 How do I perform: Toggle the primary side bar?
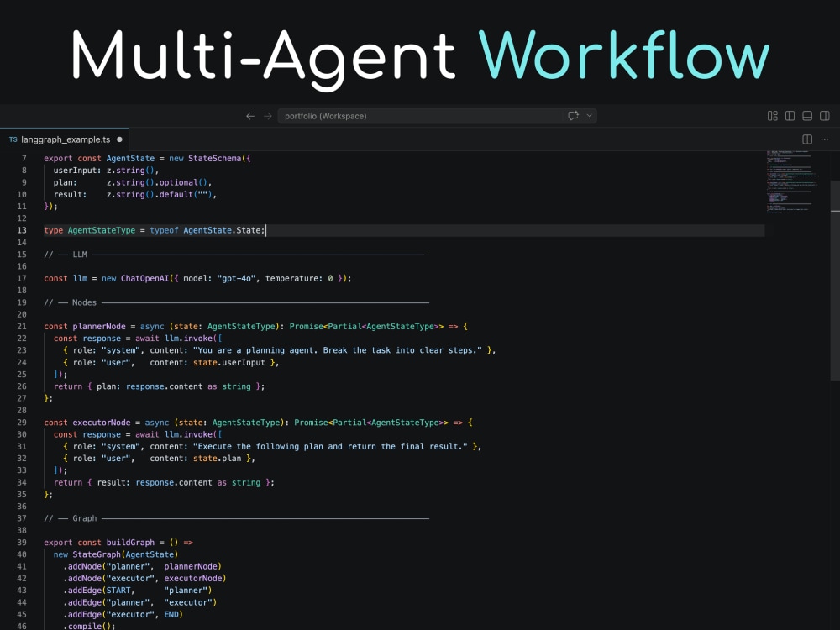pyautogui.click(x=790, y=116)
